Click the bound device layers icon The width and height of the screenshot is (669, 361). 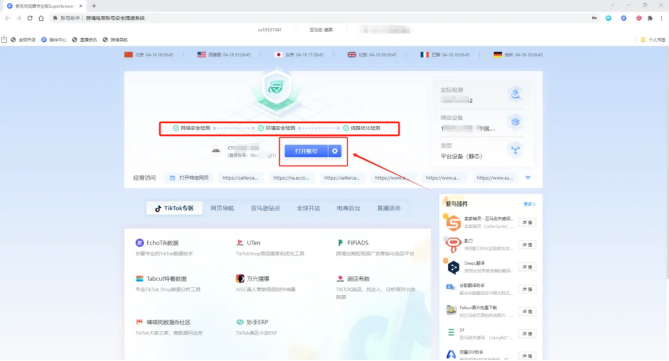pos(515,122)
